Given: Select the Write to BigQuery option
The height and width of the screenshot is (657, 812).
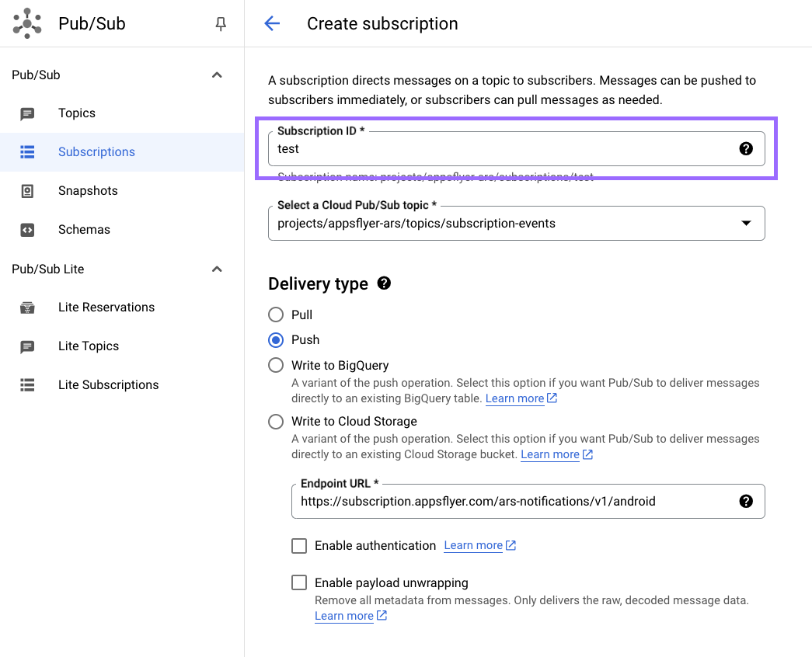Looking at the screenshot, I should point(276,365).
